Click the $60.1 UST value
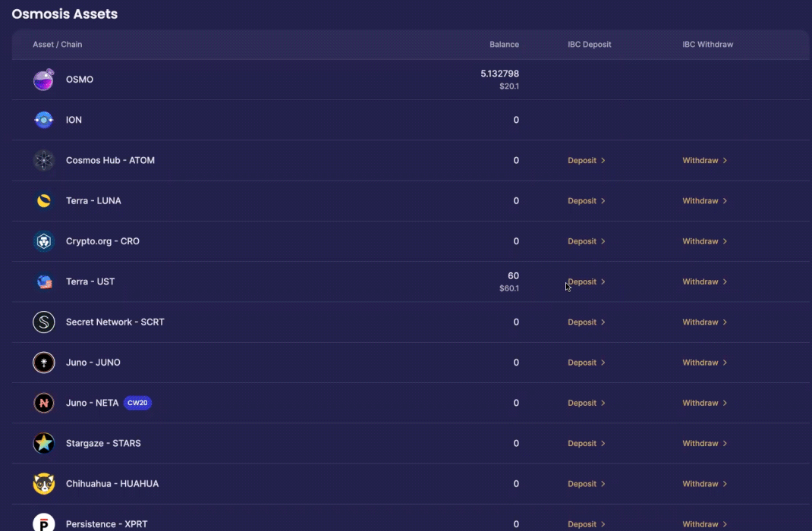 coord(509,288)
